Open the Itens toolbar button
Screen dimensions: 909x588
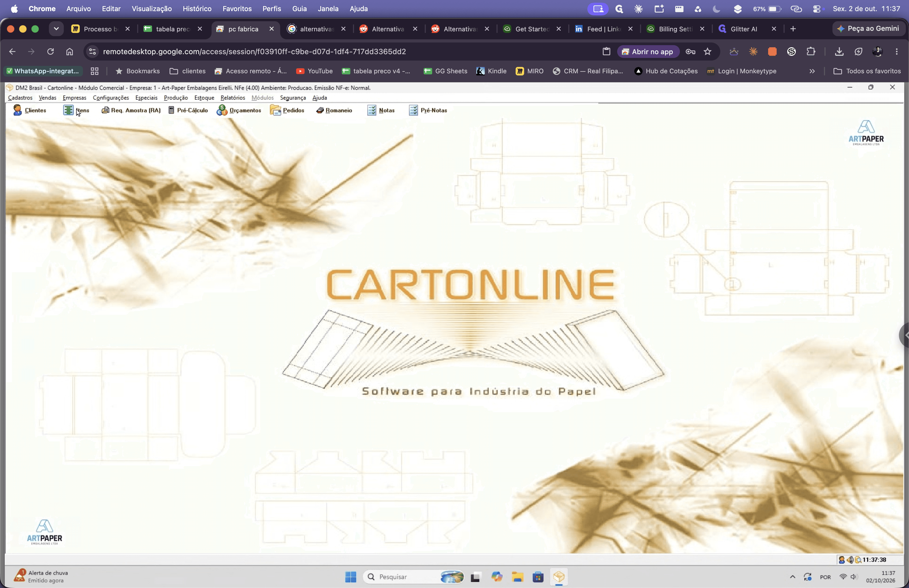click(76, 110)
